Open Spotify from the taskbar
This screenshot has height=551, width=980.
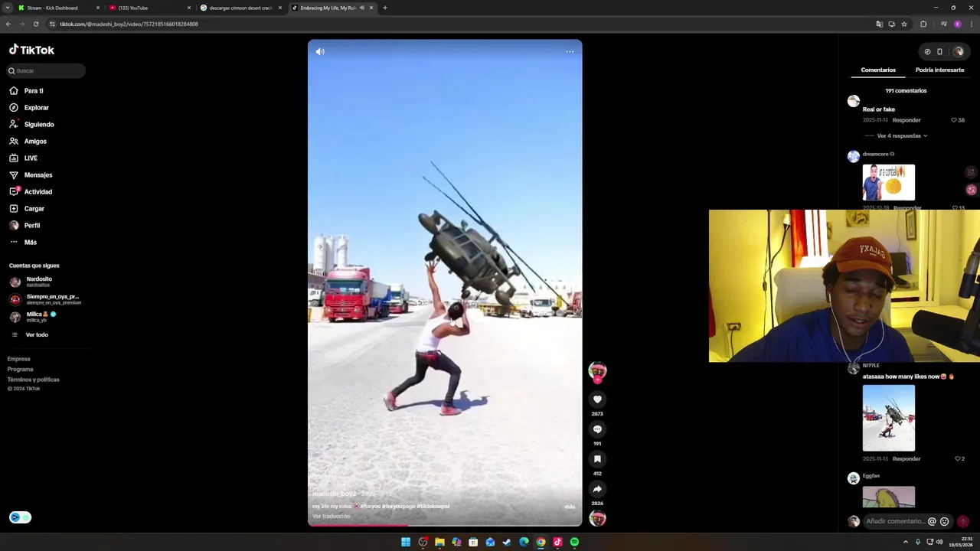574,542
